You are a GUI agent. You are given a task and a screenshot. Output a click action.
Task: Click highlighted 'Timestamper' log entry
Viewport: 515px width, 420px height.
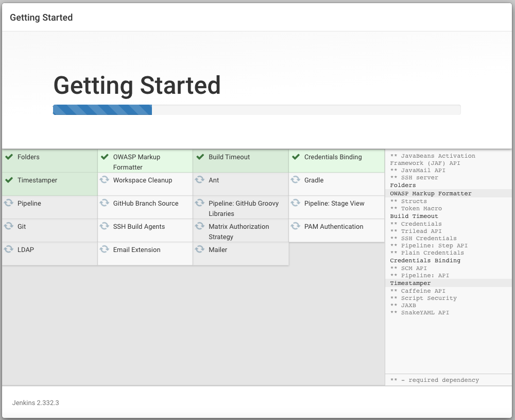pos(410,283)
